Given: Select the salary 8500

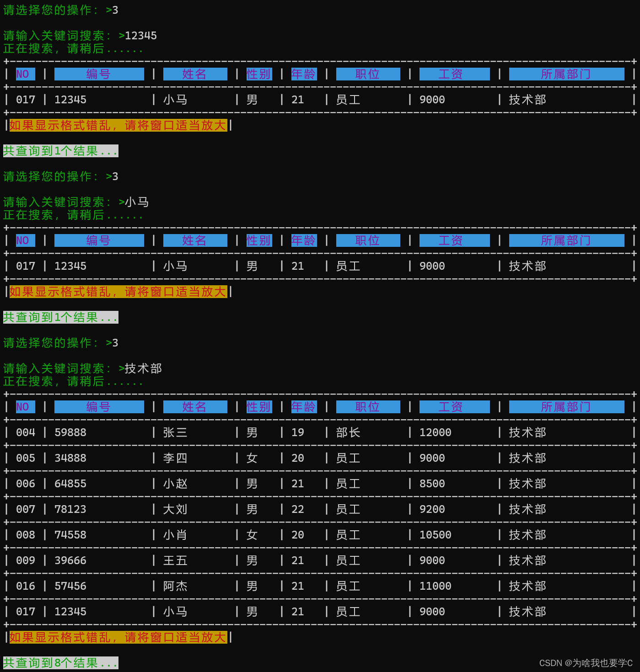Looking at the screenshot, I should tap(432, 484).
